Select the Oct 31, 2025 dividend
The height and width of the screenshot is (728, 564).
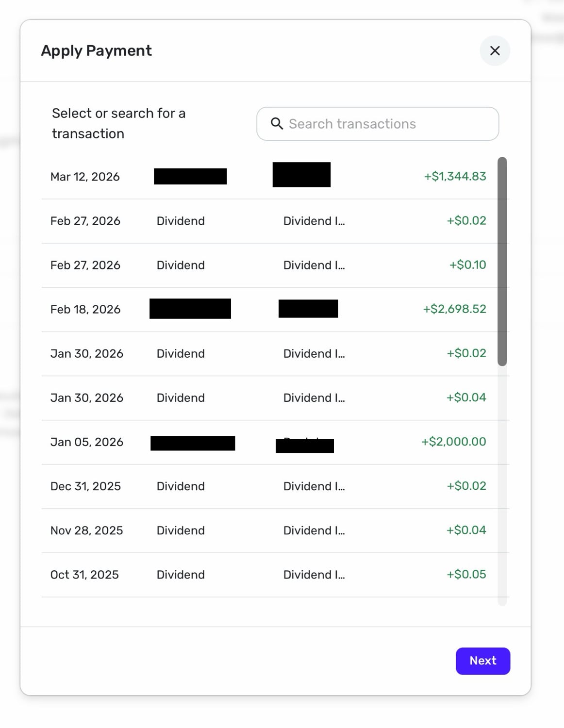point(84,575)
